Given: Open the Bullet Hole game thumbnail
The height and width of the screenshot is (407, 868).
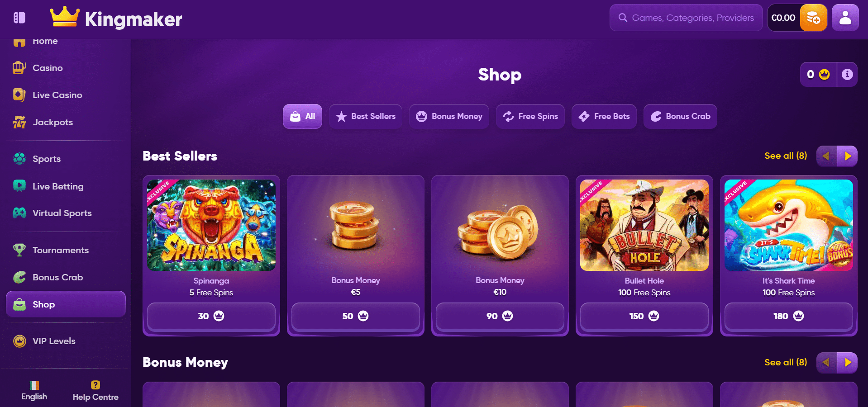Looking at the screenshot, I should tap(644, 225).
